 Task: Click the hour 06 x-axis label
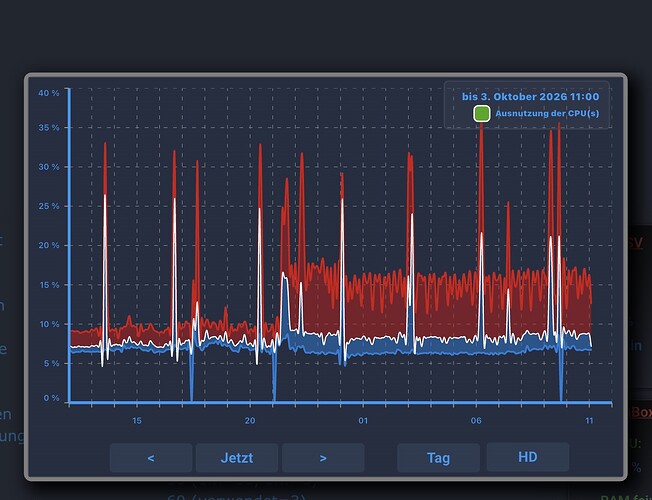[476, 421]
